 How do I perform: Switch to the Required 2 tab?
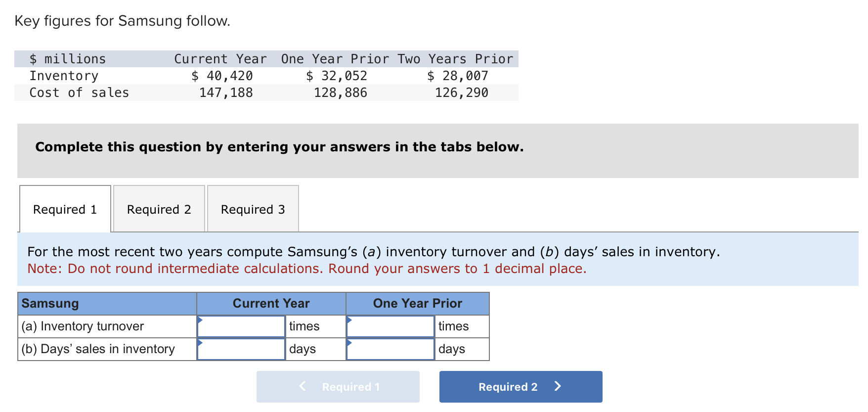(159, 209)
